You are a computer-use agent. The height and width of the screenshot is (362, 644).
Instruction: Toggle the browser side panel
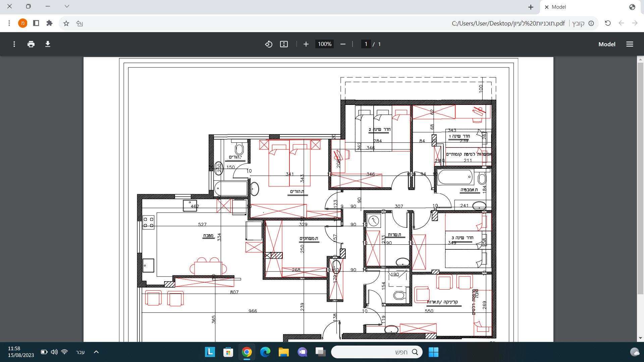click(x=36, y=23)
